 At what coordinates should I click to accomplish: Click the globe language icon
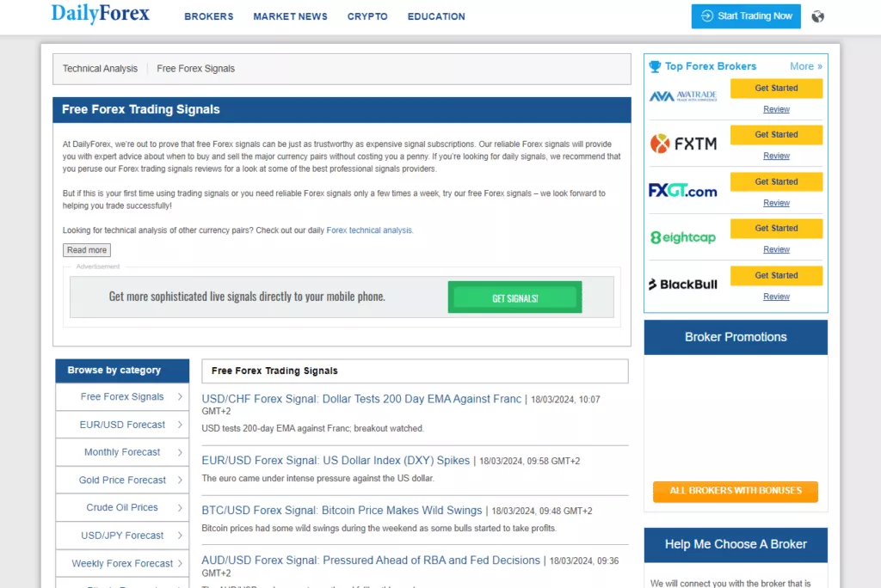point(817,16)
